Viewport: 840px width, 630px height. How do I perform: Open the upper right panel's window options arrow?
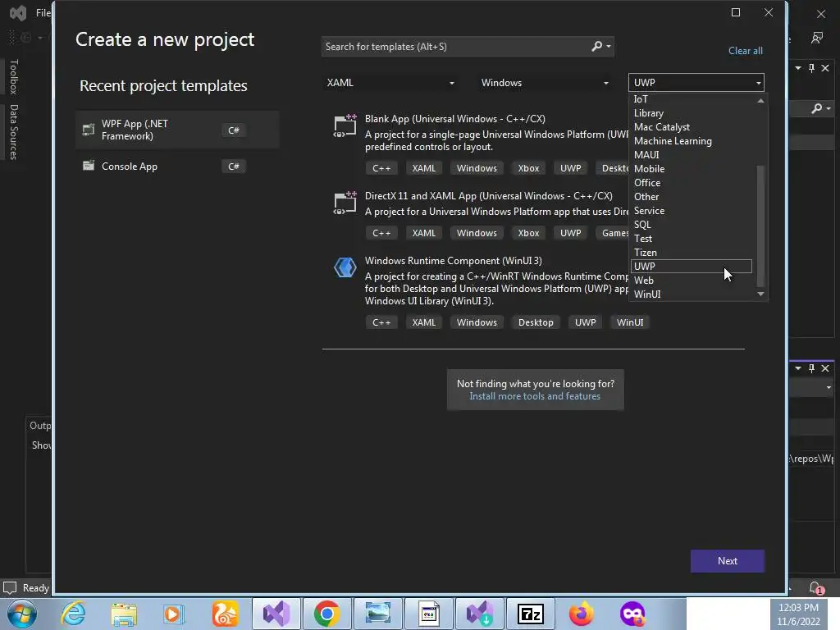(798, 68)
